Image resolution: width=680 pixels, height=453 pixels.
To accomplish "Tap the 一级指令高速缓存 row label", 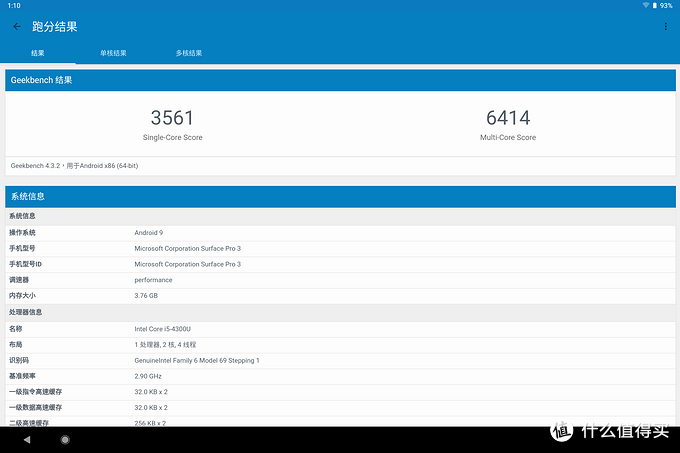I will (x=35, y=391).
